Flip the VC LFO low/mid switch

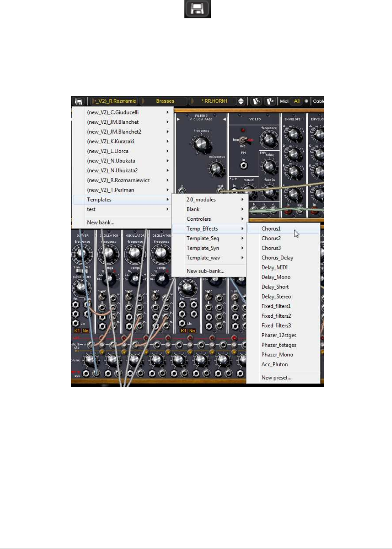click(x=244, y=140)
